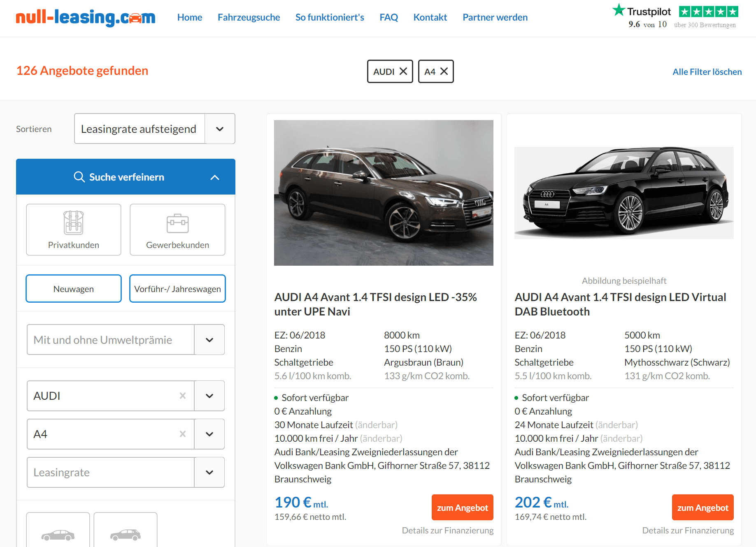Open Details zur Finanzierung for brown Audi
The image size is (756, 547).
pos(448,530)
